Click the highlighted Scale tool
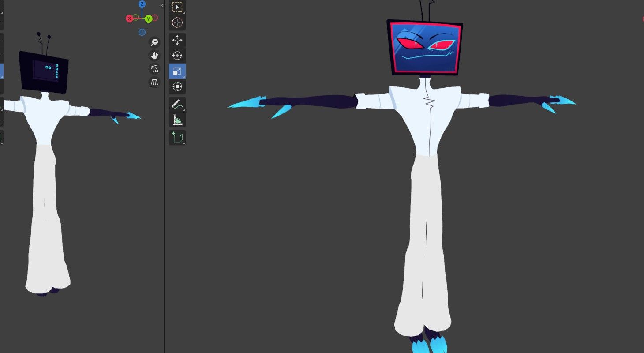Screen dimensions: 644x353 click(x=177, y=71)
